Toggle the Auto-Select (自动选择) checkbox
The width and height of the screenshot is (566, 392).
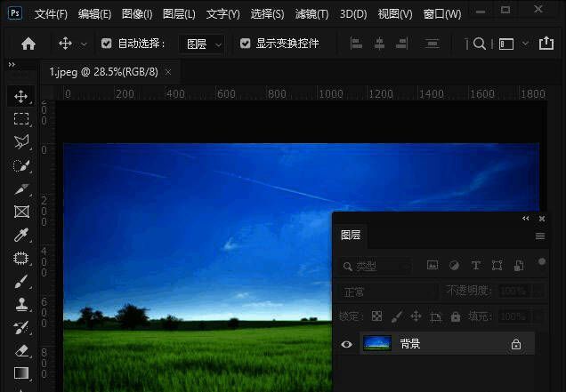pyautogui.click(x=106, y=44)
